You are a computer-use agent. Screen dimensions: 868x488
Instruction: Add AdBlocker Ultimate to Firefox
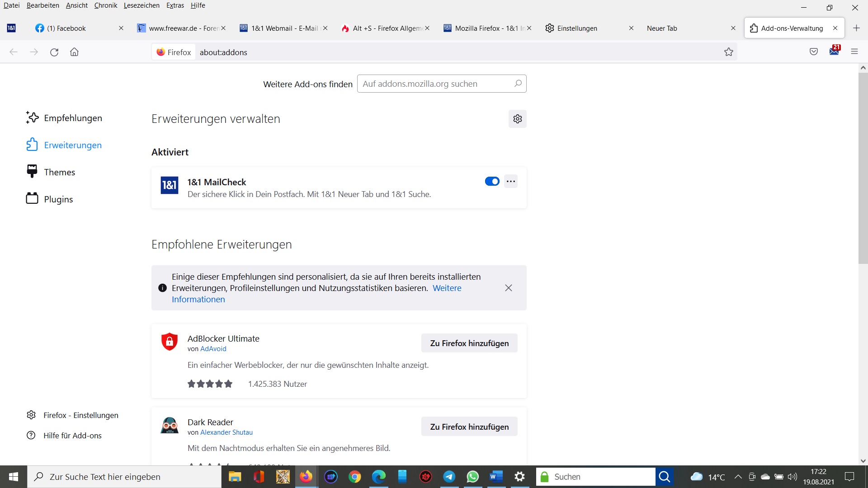(469, 343)
